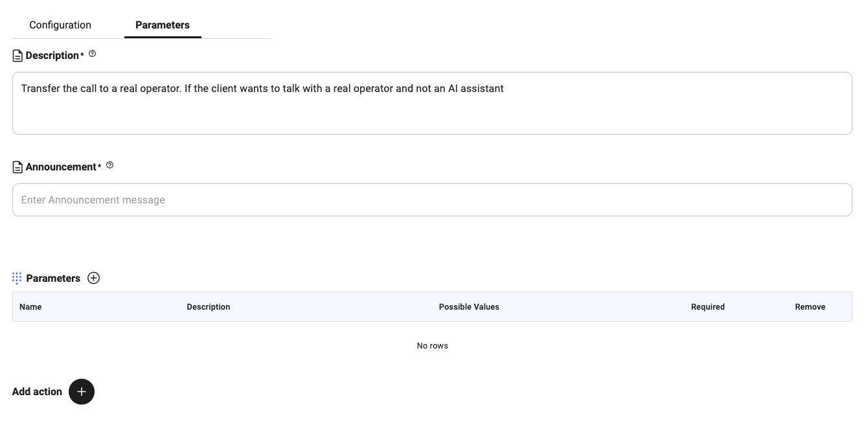868x447 pixels.
Task: Click the document icon beside Announcement
Action: (x=17, y=166)
